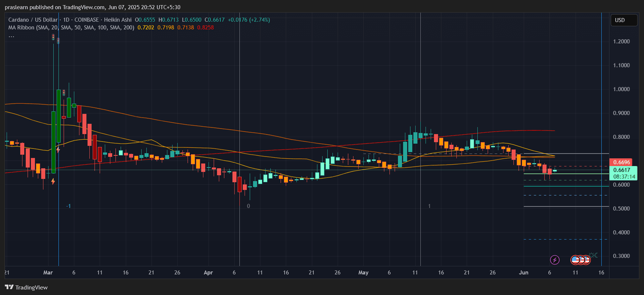Select the MA Ribbon indicator legend
644x295 pixels.
pyautogui.click(x=71, y=28)
